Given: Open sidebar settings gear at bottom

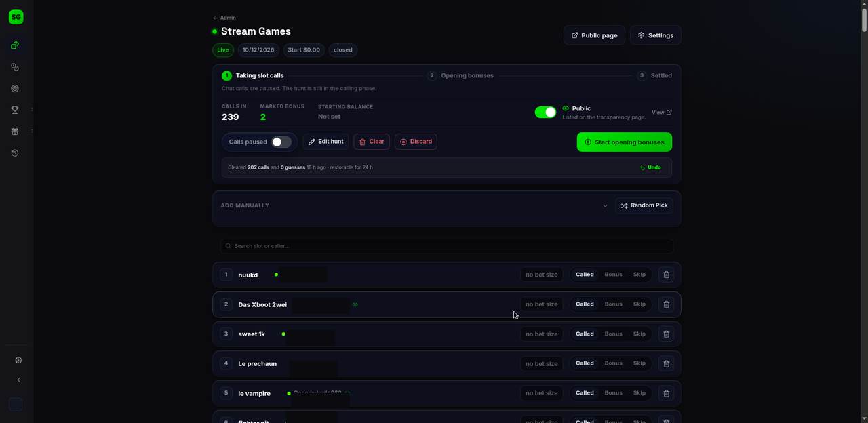Looking at the screenshot, I should (x=18, y=361).
